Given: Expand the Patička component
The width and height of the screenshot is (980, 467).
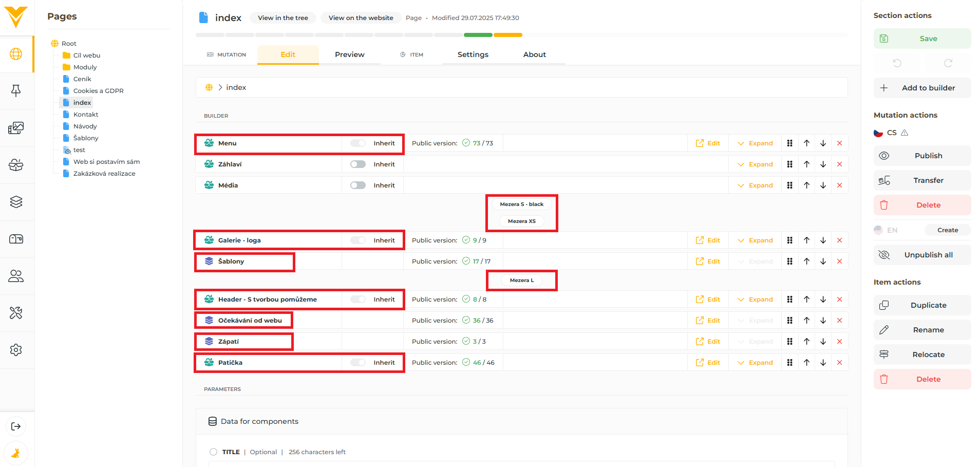Looking at the screenshot, I should click(755, 363).
